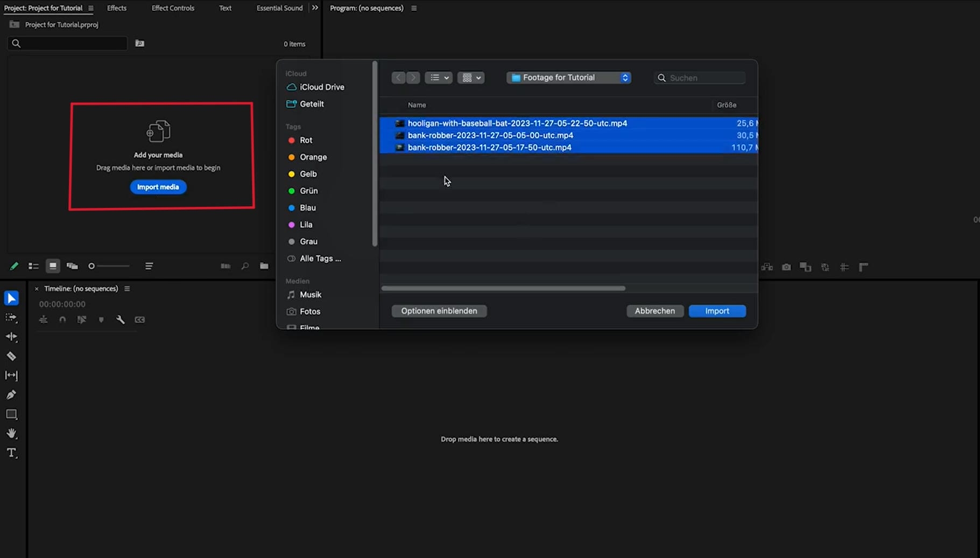This screenshot has width=980, height=558.
Task: Click the pencil writable-project icon
Action: 14,266
